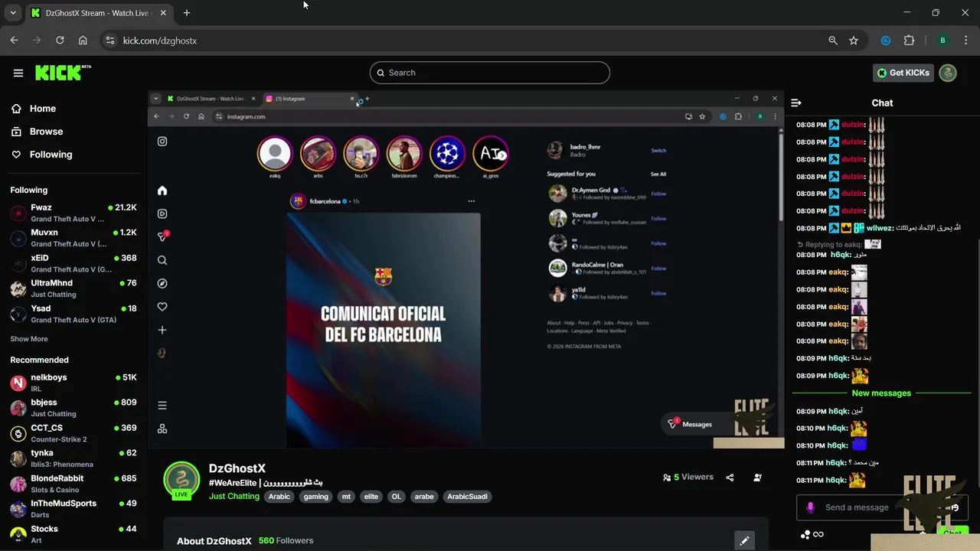This screenshot has width=980, height=551.
Task: Open a new browser tab
Action: click(x=187, y=13)
